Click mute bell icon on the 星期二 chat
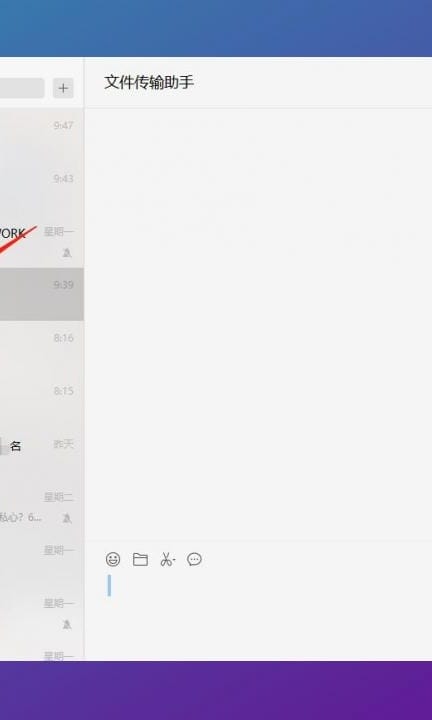 [x=67, y=518]
